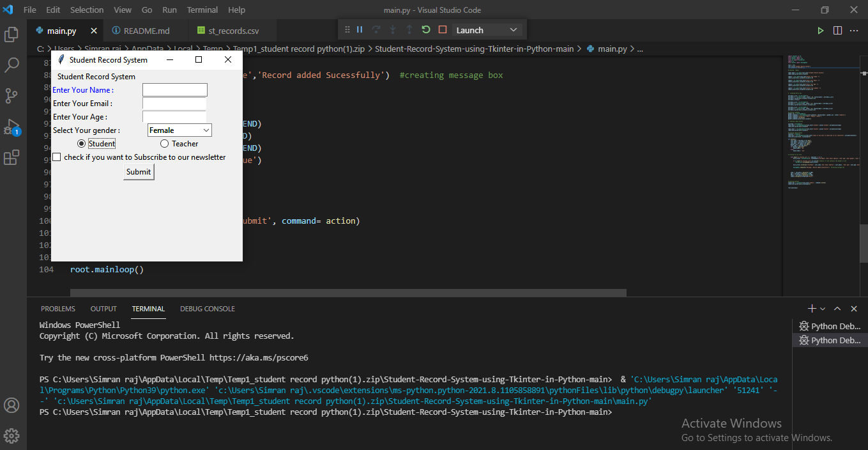The image size is (868, 450).
Task: Open the Run menu
Action: 169,10
